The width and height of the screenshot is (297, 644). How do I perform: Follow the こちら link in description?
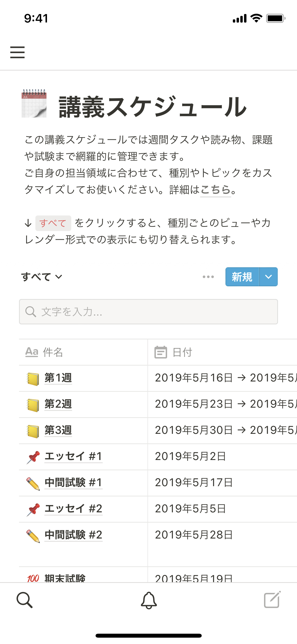point(215,190)
